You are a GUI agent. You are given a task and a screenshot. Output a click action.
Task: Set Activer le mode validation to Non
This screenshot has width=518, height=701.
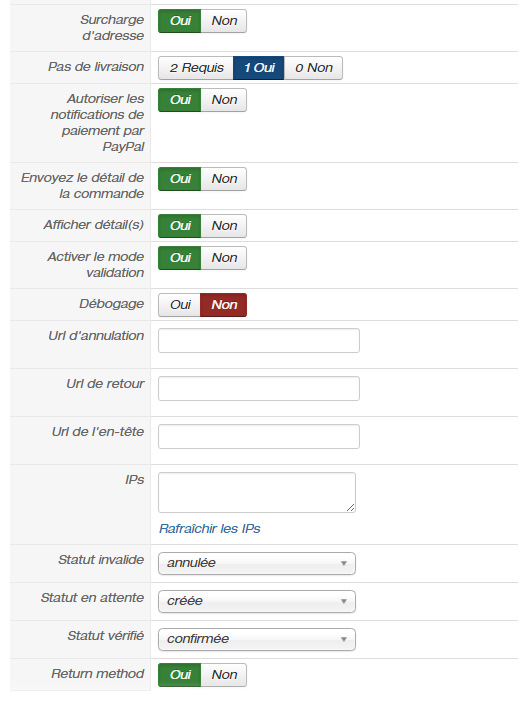coord(224,258)
